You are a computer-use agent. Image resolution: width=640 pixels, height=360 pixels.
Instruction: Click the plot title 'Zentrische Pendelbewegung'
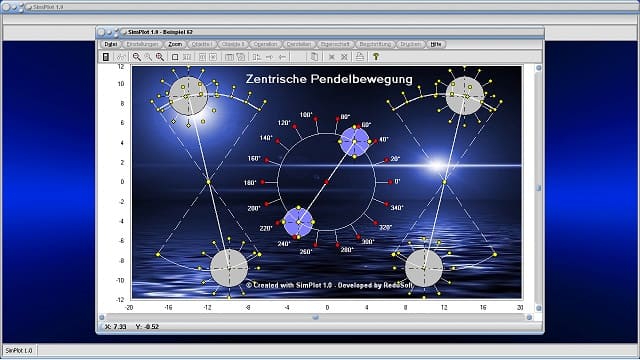click(x=329, y=79)
